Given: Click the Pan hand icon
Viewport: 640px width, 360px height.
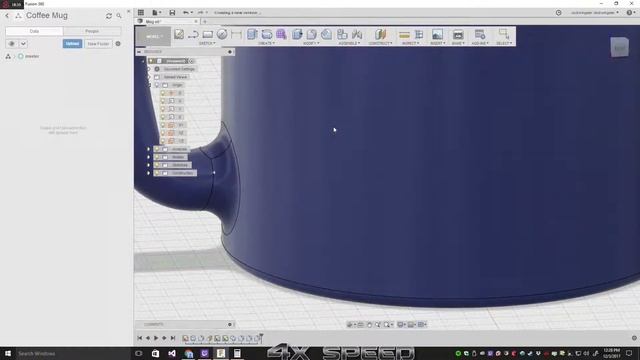Looking at the screenshot, I should (369, 324).
